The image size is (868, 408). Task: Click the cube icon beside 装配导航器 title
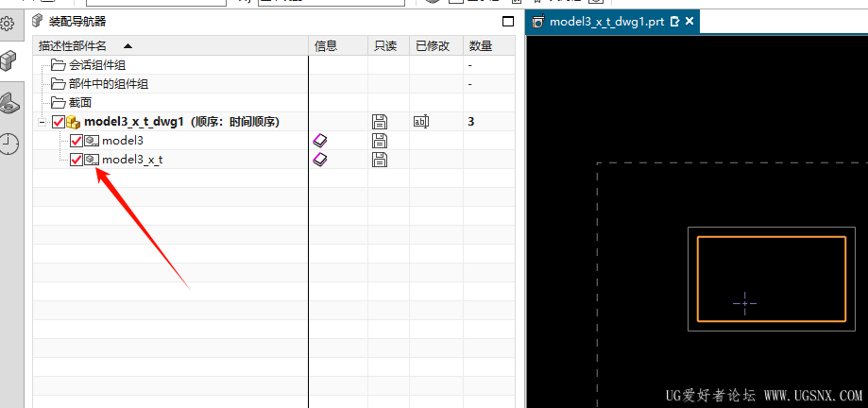click(38, 22)
